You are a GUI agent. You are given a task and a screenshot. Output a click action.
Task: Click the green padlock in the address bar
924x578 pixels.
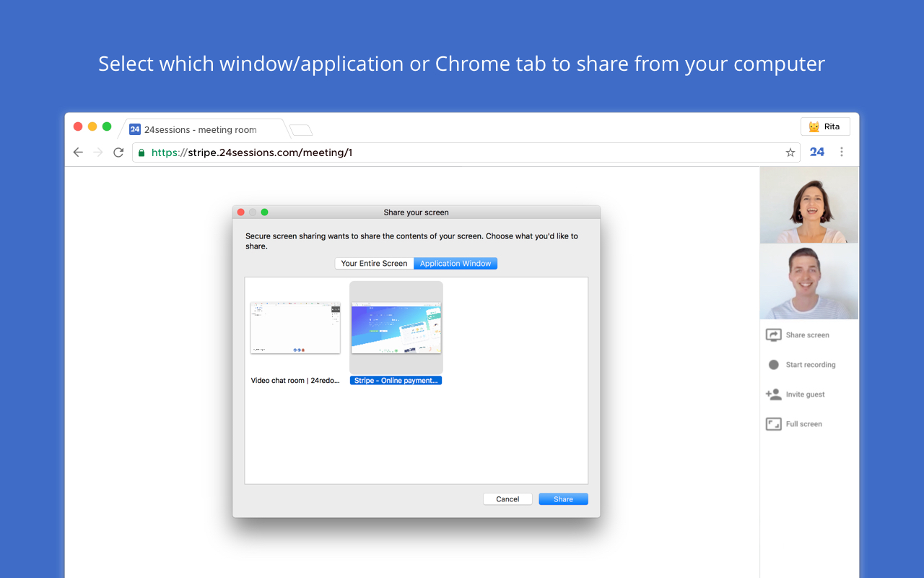141,152
